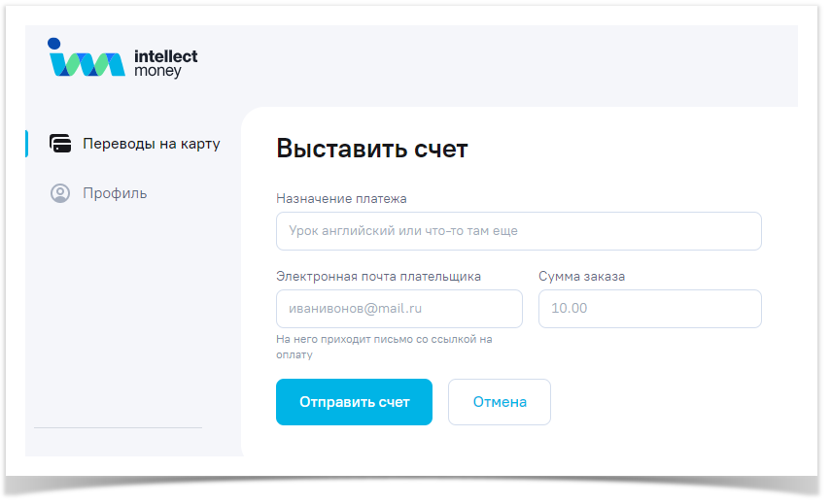The width and height of the screenshot is (831, 504).
Task: Focus the Электронная почта плательщика input field
Action: pos(398,309)
